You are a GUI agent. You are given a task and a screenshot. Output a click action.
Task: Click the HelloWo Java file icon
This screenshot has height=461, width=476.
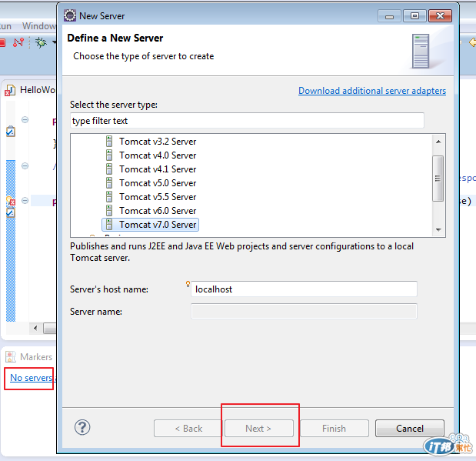pos(10,90)
